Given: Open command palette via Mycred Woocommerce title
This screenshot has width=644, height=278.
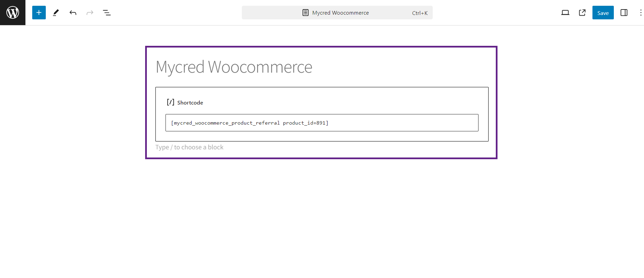Looking at the screenshot, I should 340,13.
